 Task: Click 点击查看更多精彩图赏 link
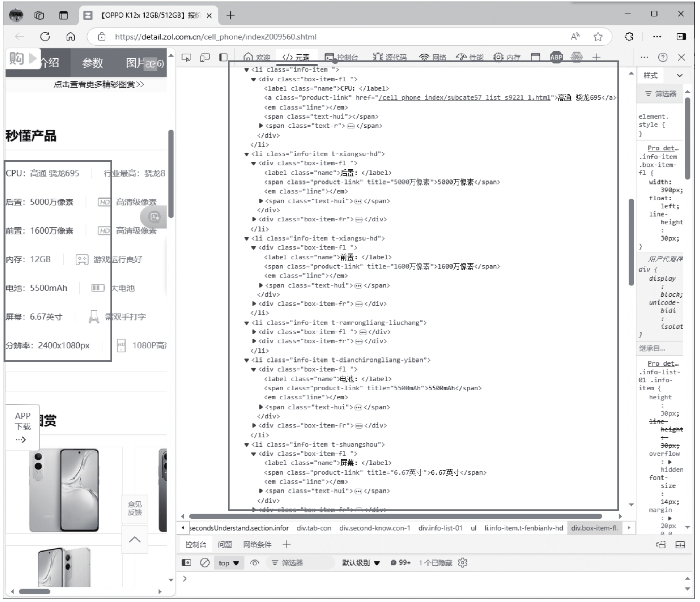(98, 84)
